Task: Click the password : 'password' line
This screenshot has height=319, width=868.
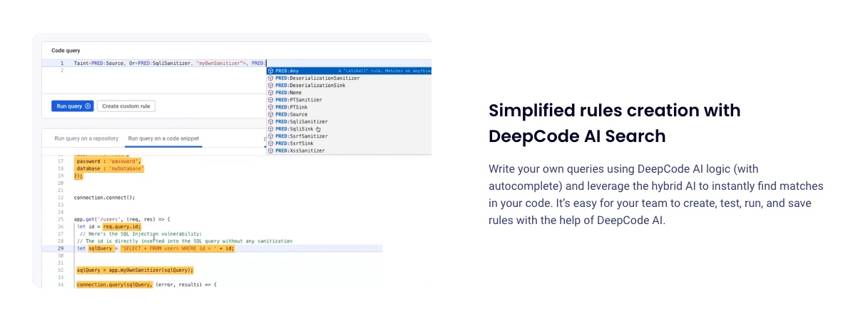Action: pos(108,161)
